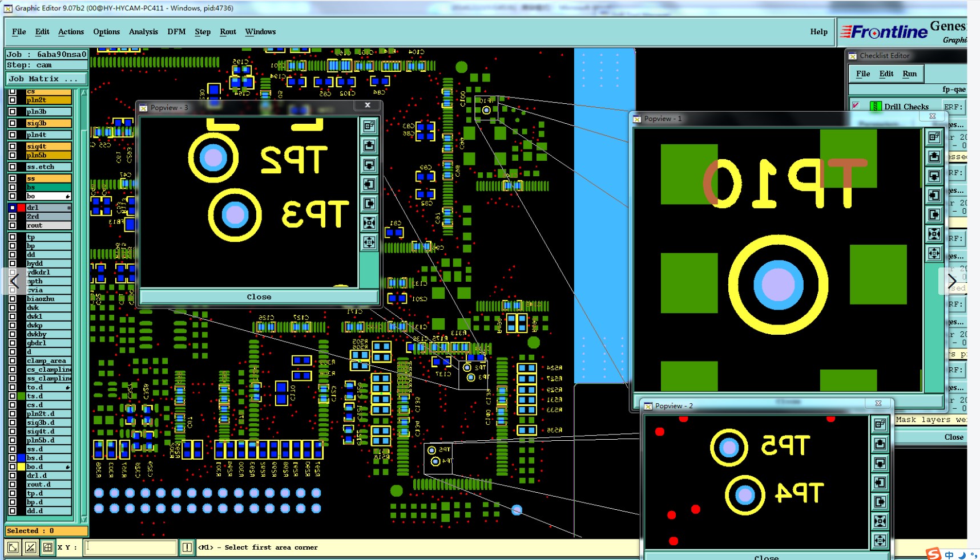The image size is (980, 560).
Task: Click the Sogou input method tray icon
Action: click(x=933, y=554)
